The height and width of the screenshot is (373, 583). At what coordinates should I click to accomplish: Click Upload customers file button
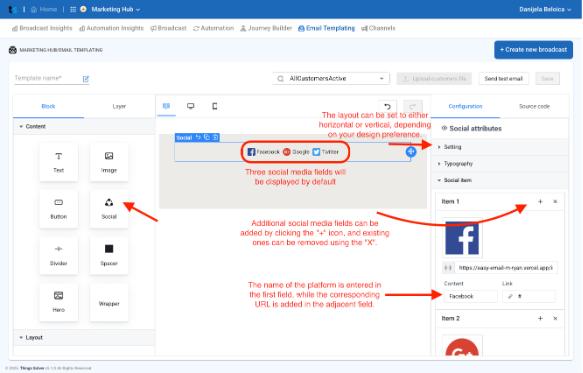point(434,78)
